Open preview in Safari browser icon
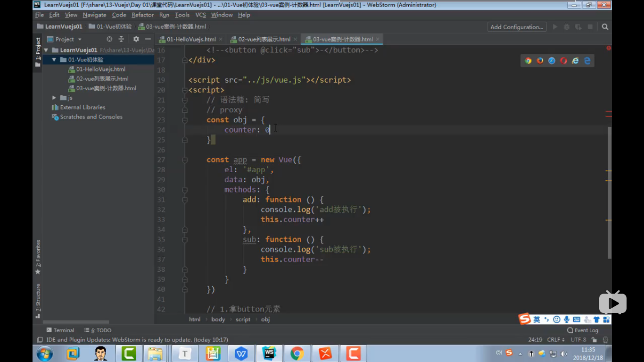 (x=552, y=61)
